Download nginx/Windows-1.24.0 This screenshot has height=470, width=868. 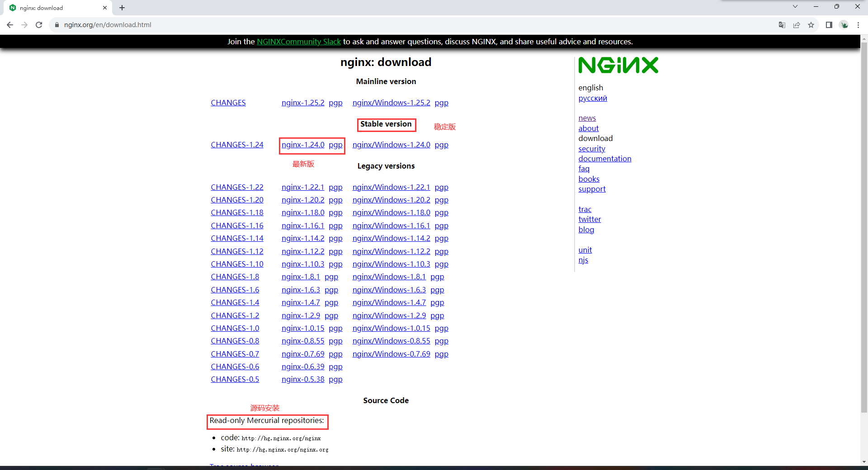click(392, 145)
